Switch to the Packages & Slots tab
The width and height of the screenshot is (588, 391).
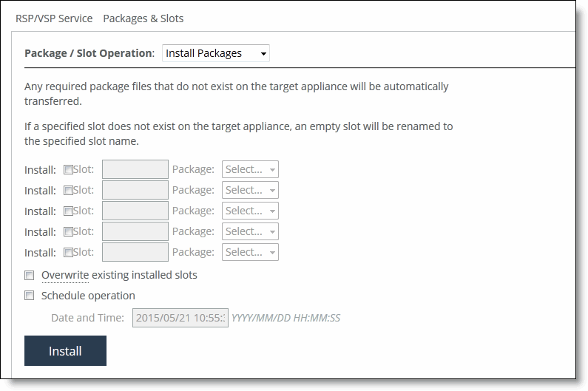tap(143, 18)
